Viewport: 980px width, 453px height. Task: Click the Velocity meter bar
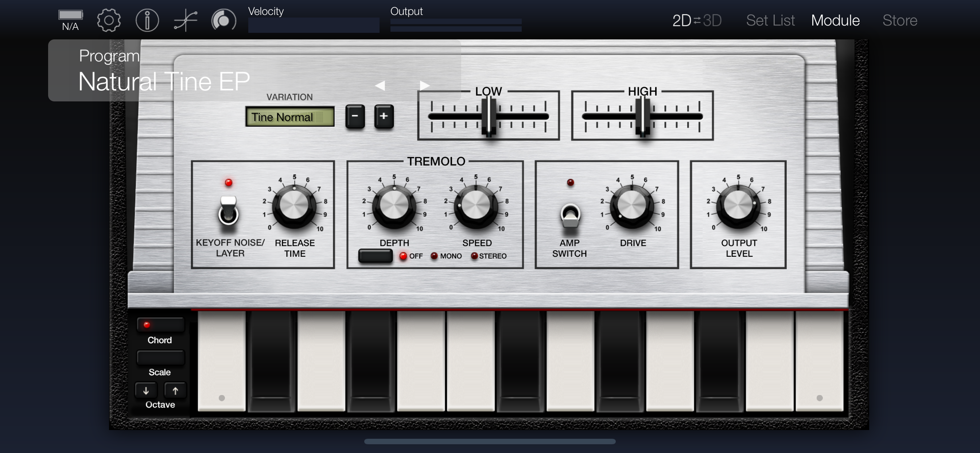(x=314, y=25)
